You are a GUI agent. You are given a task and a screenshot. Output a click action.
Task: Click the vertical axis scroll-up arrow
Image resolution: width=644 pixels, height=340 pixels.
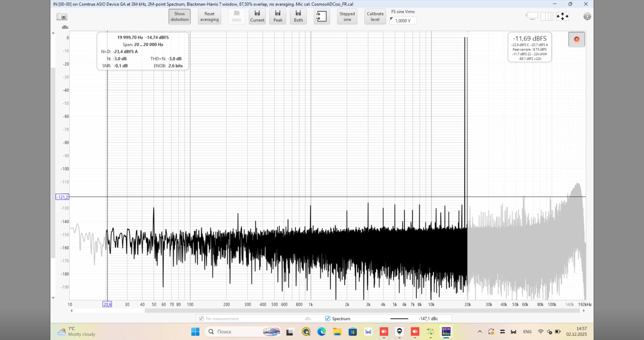point(53,33)
